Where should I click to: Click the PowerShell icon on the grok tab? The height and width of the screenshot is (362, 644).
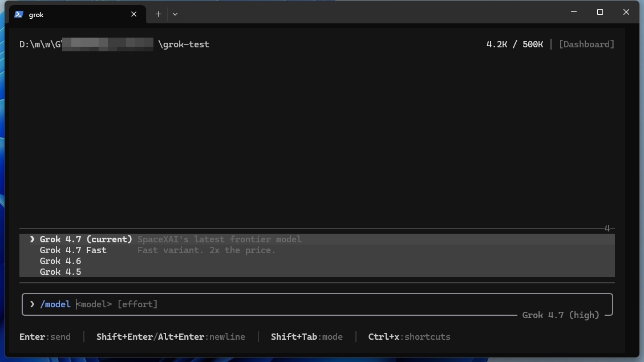click(x=18, y=14)
